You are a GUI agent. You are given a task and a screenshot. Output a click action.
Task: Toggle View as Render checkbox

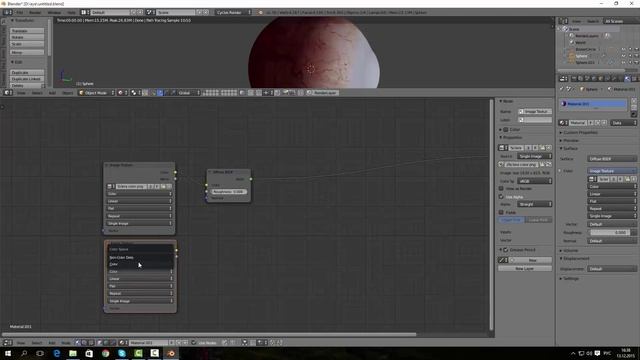pyautogui.click(x=501, y=189)
